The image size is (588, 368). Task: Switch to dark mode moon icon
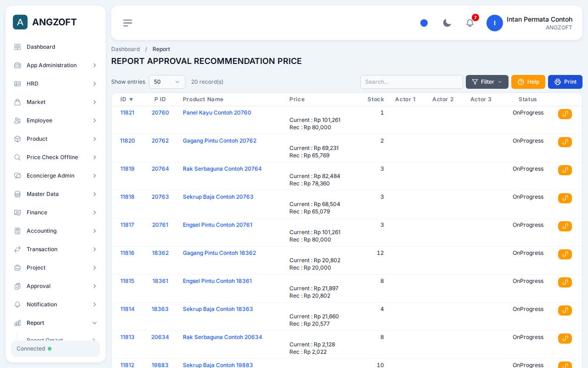[x=447, y=23]
